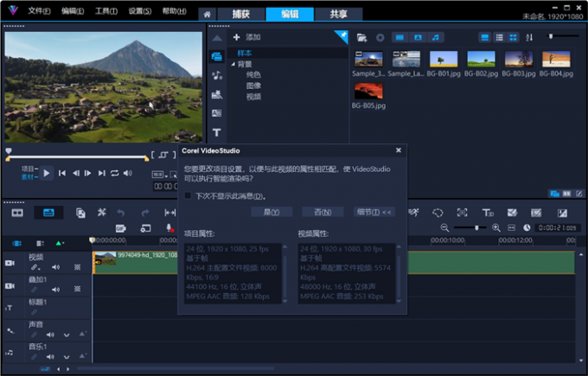Toggle show videos filter in library
The image size is (588, 376).
click(399, 37)
